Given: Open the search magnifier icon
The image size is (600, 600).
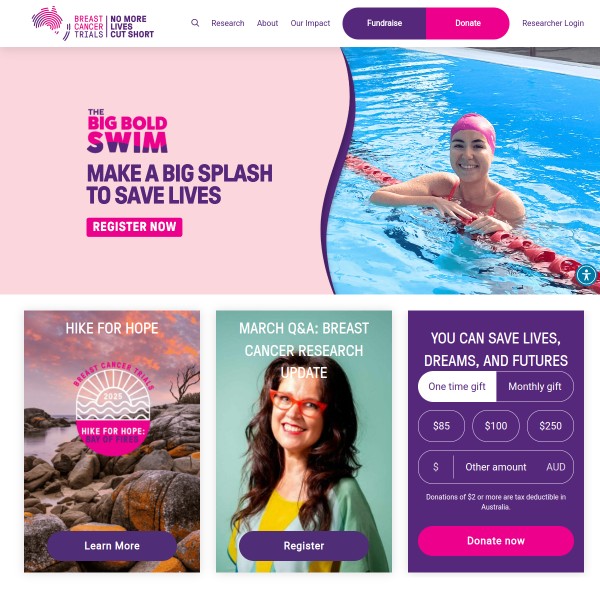Looking at the screenshot, I should click(195, 23).
